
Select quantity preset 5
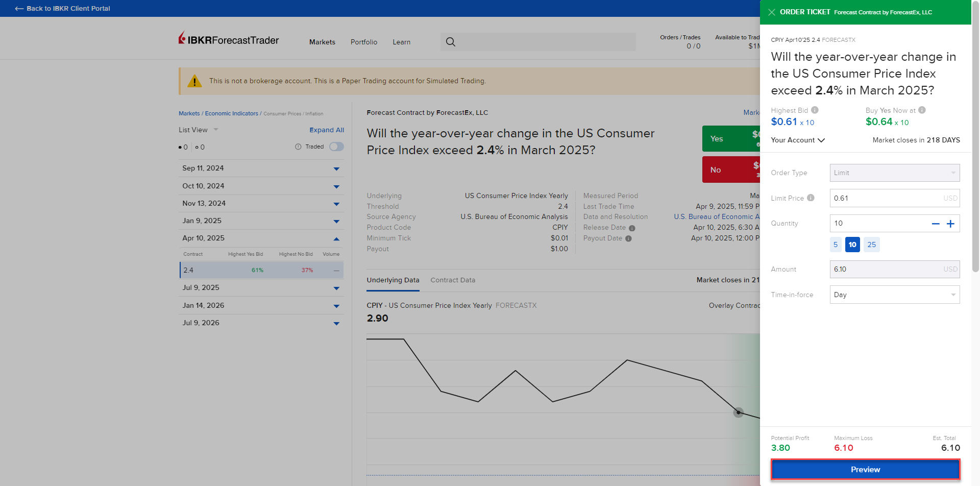835,245
